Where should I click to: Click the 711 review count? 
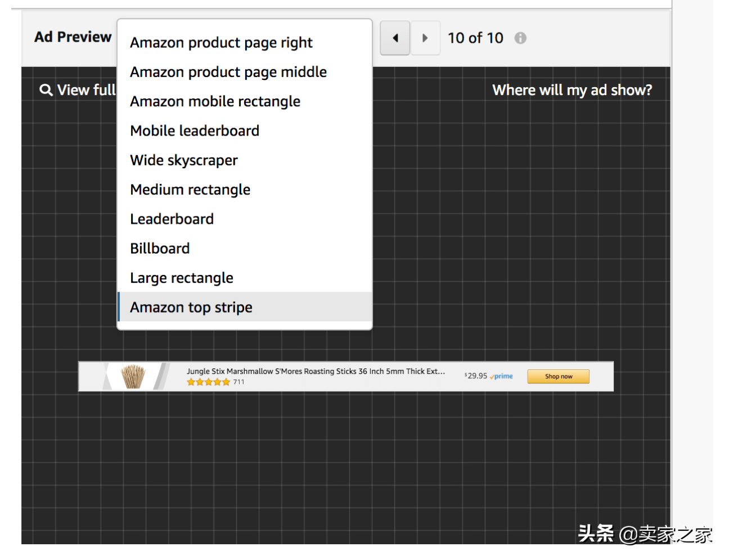pyautogui.click(x=239, y=382)
